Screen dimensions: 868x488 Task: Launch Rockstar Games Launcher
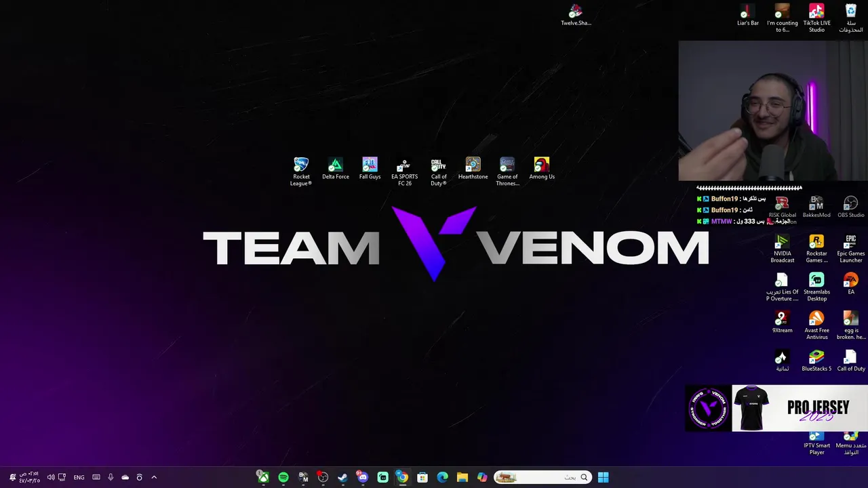pyautogui.click(x=816, y=249)
